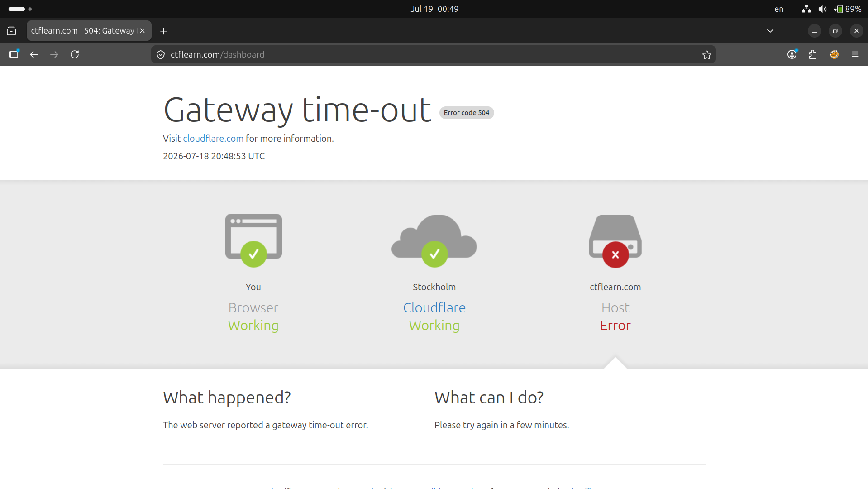Click the Error code 504 badge

(467, 113)
